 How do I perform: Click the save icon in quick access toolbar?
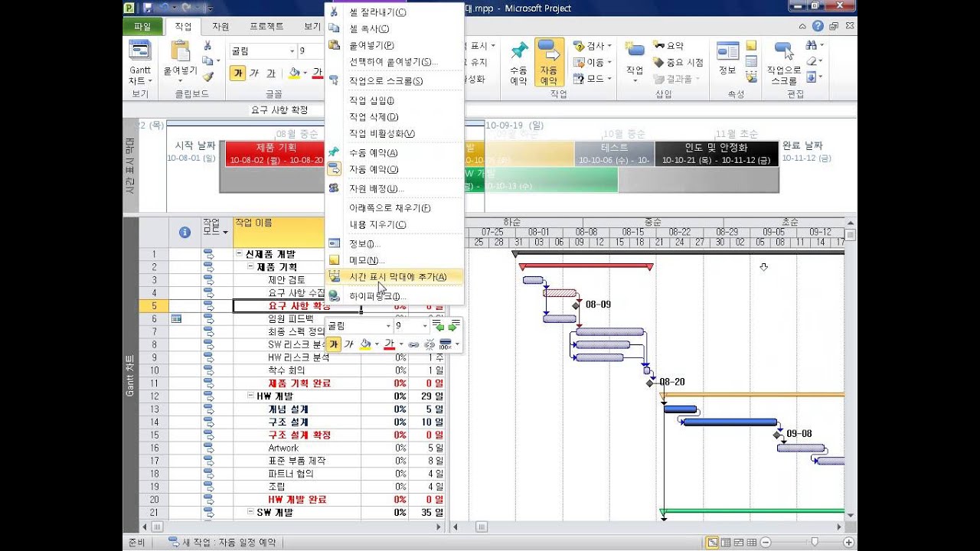pyautogui.click(x=146, y=8)
